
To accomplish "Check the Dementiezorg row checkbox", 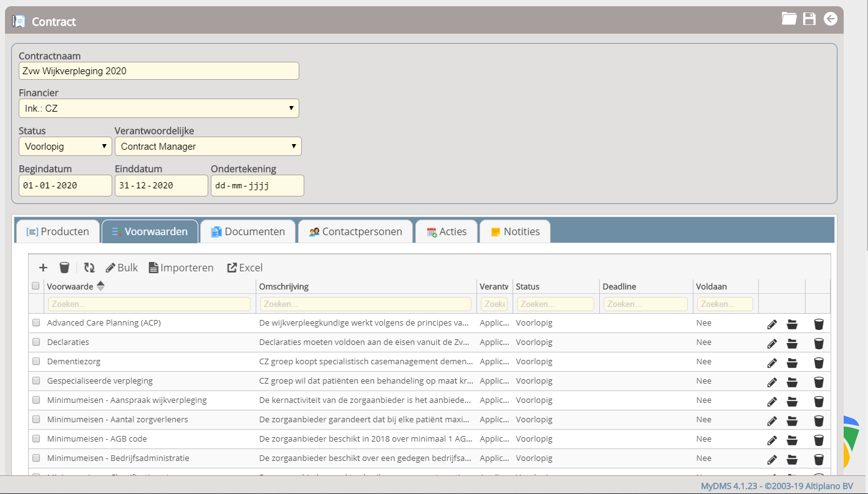I will 36,361.
